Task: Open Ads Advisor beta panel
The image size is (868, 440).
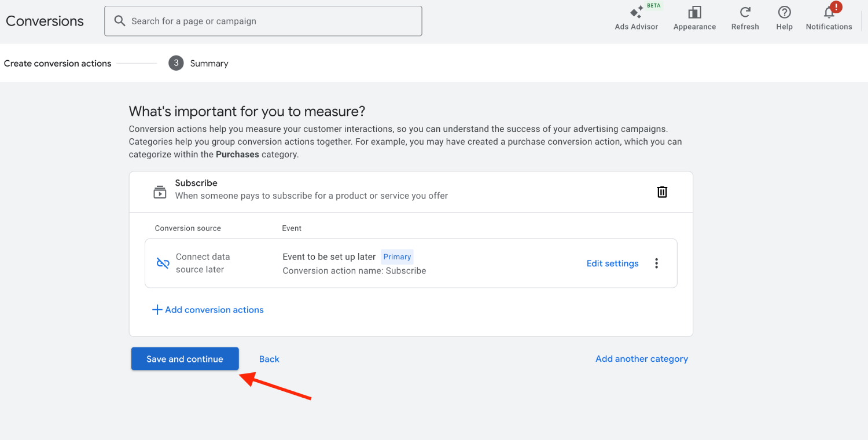Action: click(x=637, y=19)
